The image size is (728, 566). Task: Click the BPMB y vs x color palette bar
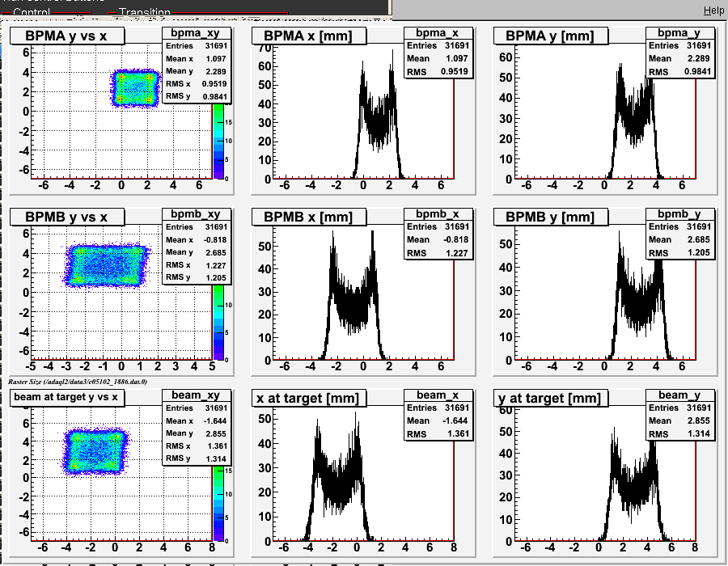pos(218,323)
